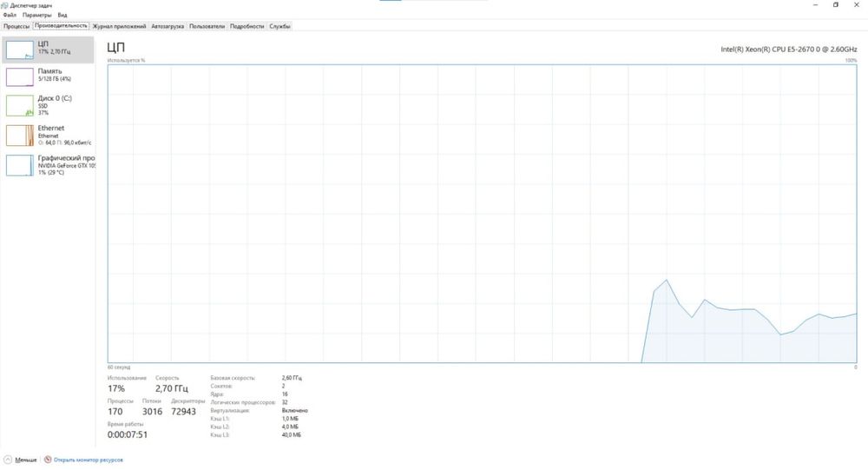Click the Диск 0 (C:) mini graph

tap(20, 105)
